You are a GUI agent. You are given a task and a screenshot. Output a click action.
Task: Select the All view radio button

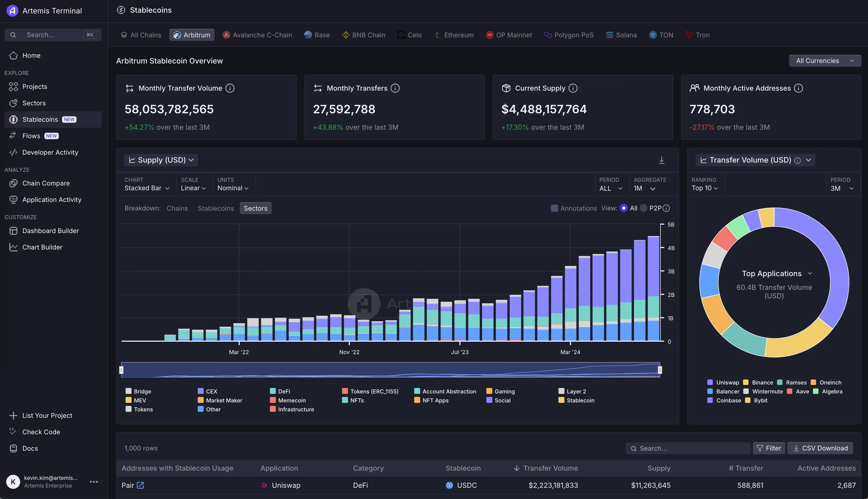624,208
